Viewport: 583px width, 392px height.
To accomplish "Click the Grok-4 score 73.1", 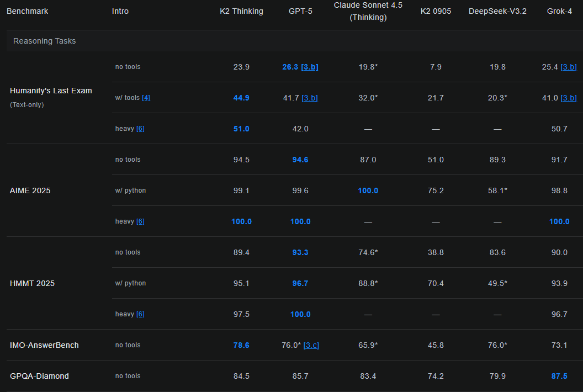I will 559,345.
